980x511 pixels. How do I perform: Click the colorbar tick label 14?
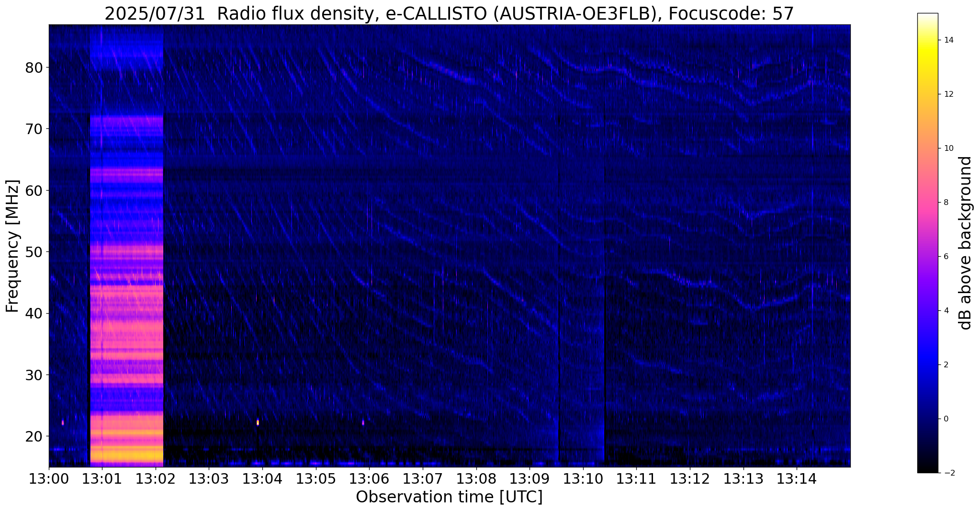coord(947,40)
